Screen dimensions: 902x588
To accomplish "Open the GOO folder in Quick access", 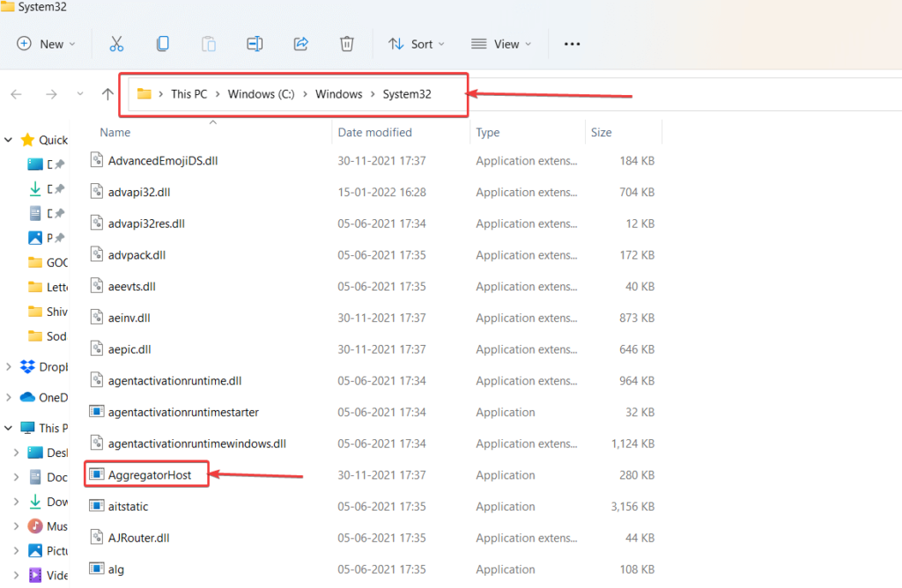I will (48, 262).
